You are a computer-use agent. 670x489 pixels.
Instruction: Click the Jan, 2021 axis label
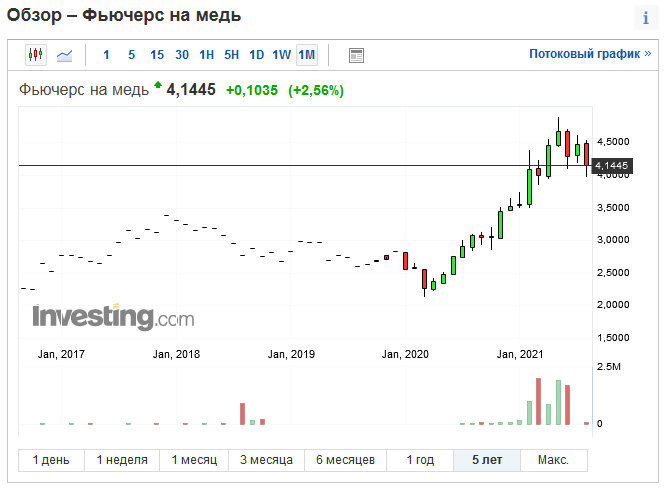pyautogui.click(x=520, y=354)
